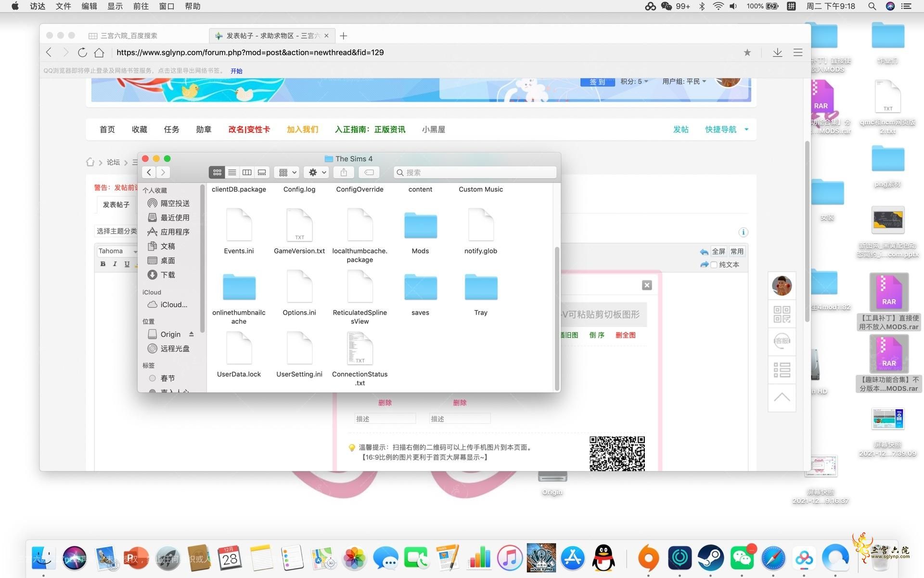Click the 删全图 link
This screenshot has width=924, height=578.
625,335
